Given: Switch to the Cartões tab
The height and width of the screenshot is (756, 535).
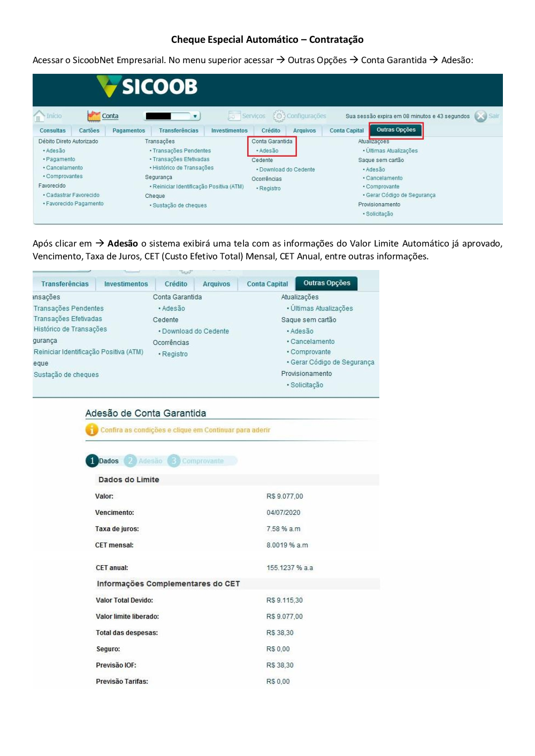Looking at the screenshot, I should pos(89,130).
